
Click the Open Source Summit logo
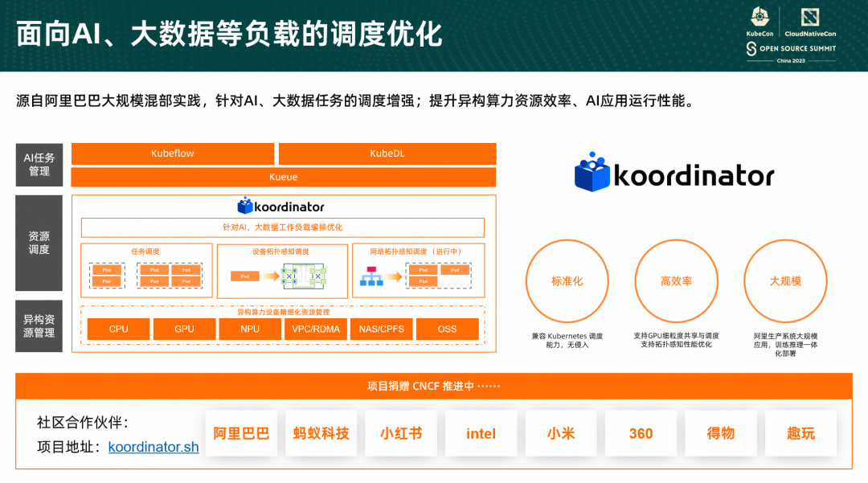pyautogui.click(x=791, y=49)
